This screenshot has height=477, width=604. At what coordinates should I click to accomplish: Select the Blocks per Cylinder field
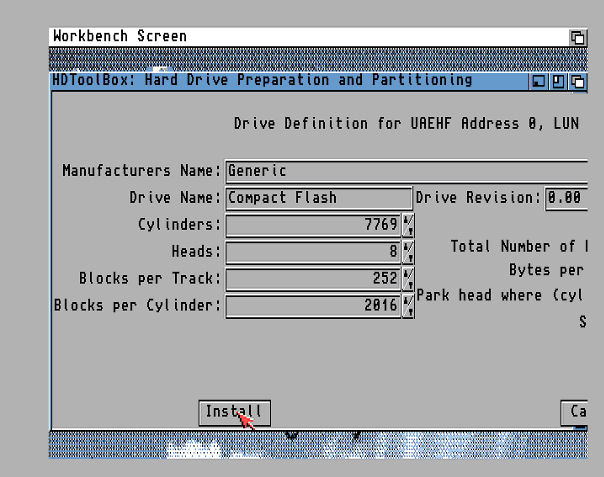pos(313,306)
